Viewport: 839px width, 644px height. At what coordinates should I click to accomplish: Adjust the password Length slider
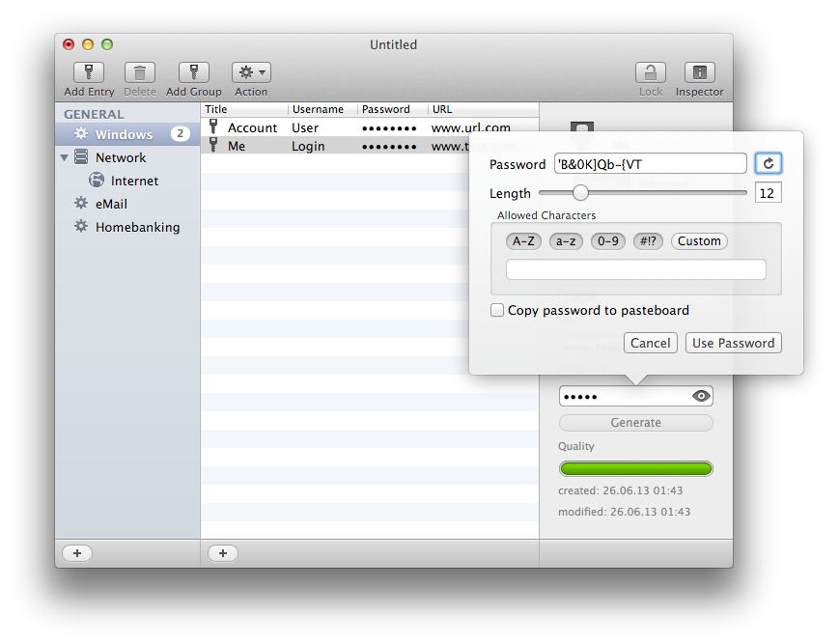tap(580, 193)
